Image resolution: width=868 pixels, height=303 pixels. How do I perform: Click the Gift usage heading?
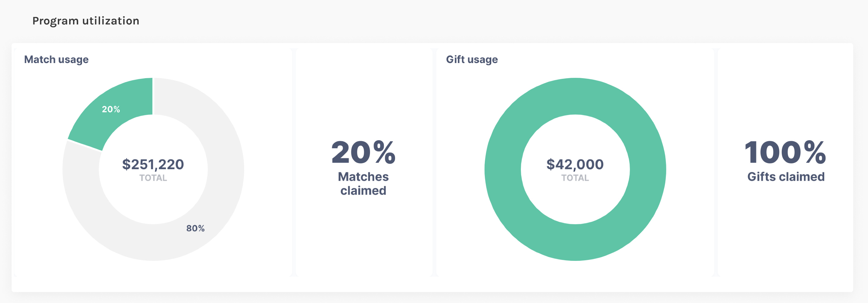(x=472, y=60)
